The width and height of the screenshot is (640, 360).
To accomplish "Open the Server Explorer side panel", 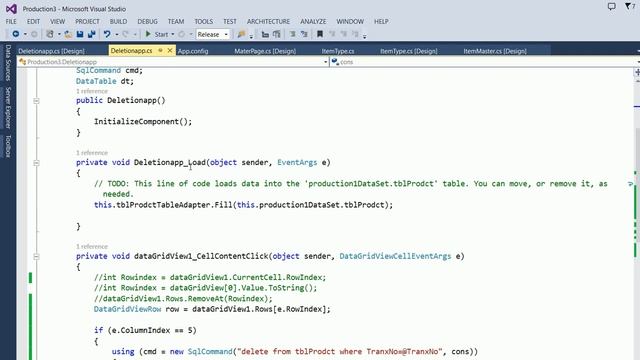I will click(x=8, y=108).
